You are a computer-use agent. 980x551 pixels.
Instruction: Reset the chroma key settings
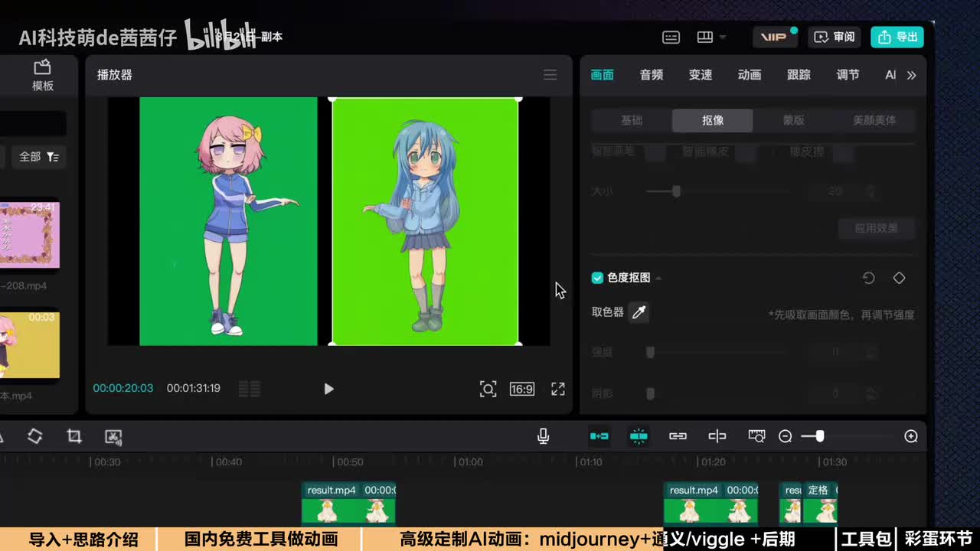click(x=868, y=278)
